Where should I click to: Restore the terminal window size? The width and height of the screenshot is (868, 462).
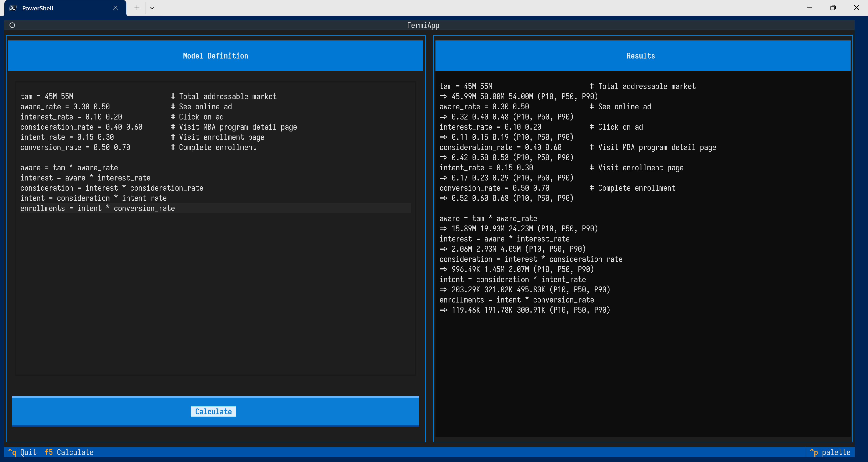(833, 8)
